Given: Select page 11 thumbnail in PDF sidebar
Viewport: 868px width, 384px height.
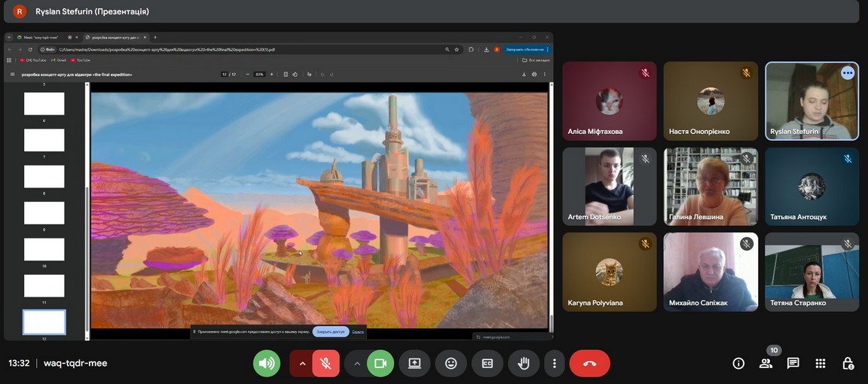Looking at the screenshot, I should point(44,285).
